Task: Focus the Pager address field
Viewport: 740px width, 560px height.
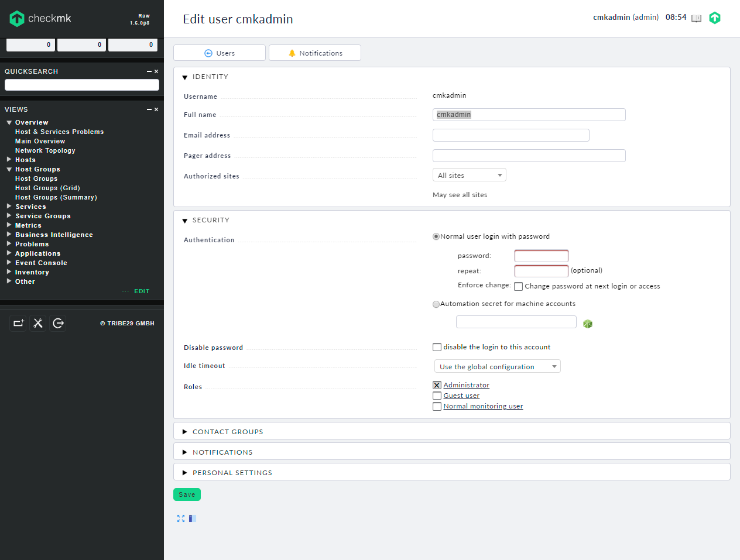Action: pos(529,156)
